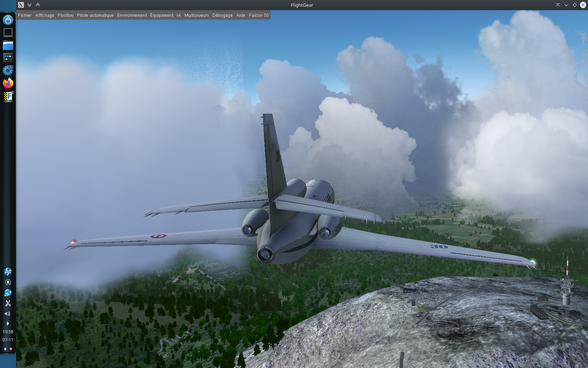Open the clipboard scissors tray icon

(x=8, y=303)
